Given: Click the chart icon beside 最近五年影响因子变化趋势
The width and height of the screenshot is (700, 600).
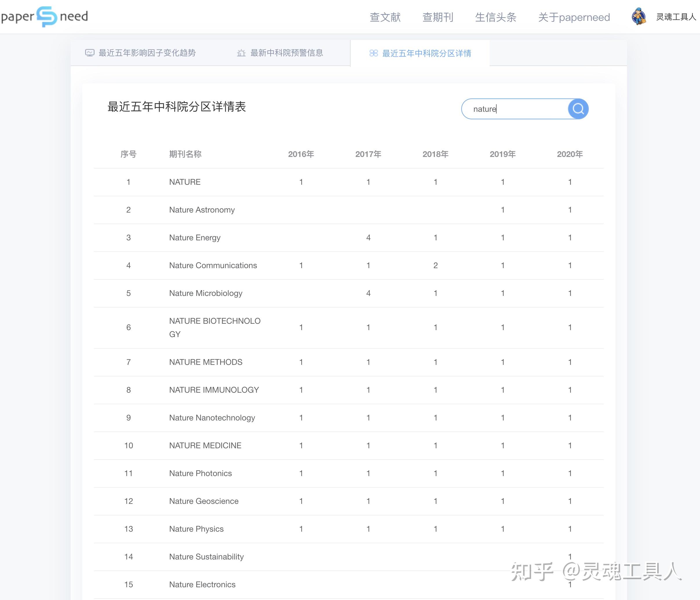Looking at the screenshot, I should 90,53.
